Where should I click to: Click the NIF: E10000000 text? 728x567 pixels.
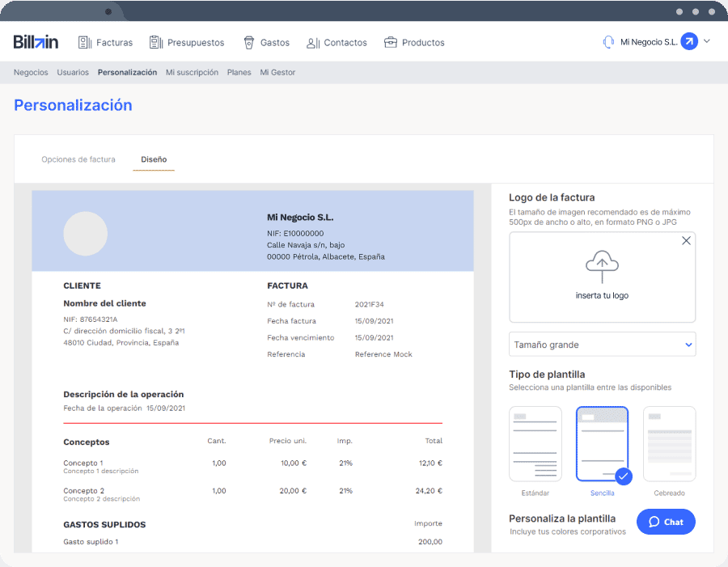(295, 234)
